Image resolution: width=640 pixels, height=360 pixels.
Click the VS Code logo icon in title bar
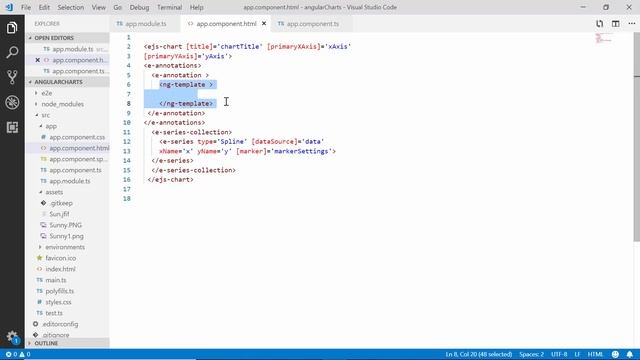tap(9, 7)
